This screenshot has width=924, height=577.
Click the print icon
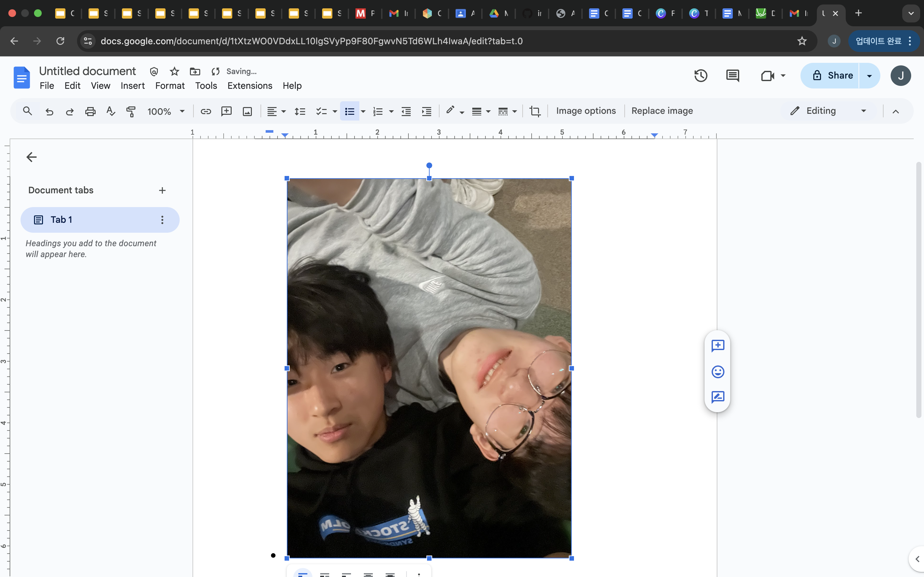tap(90, 111)
